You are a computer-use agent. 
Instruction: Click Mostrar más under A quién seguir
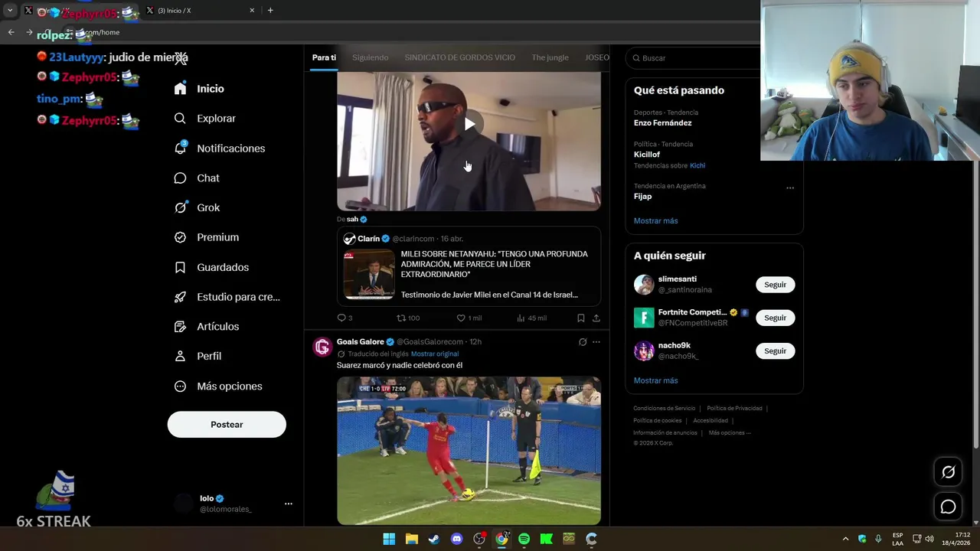(655, 380)
